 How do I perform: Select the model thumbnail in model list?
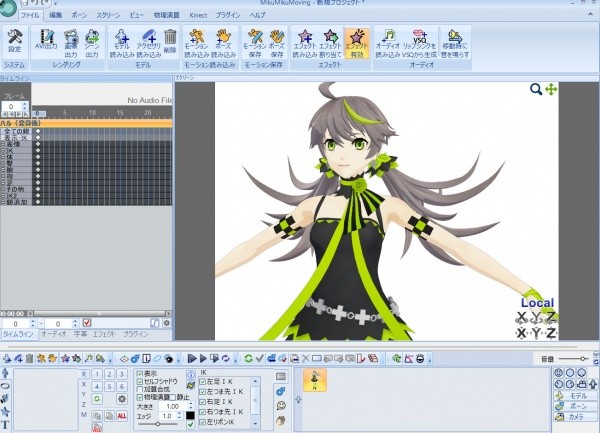coord(315,380)
